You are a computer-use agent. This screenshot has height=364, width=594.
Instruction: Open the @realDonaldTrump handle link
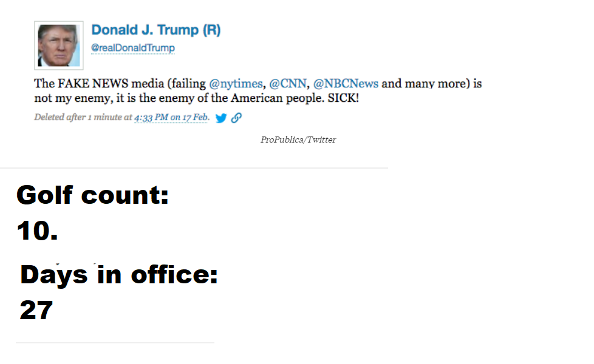coord(133,48)
